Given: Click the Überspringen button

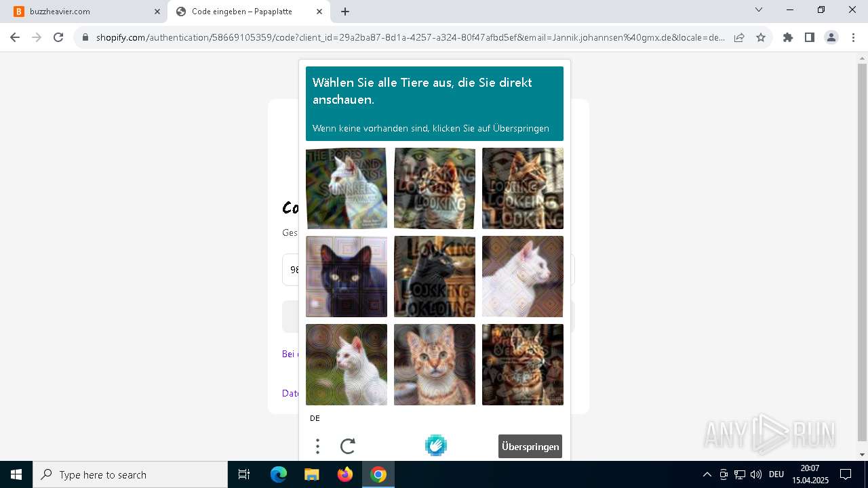Looking at the screenshot, I should (x=530, y=447).
